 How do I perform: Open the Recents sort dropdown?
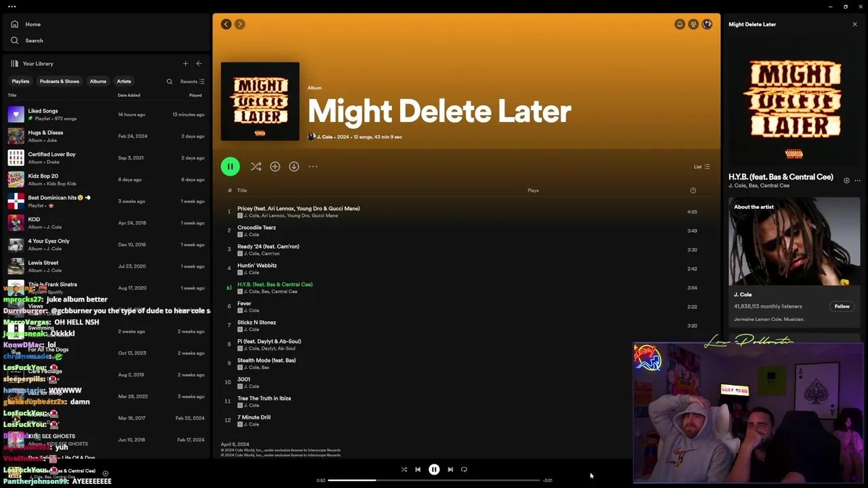point(192,81)
